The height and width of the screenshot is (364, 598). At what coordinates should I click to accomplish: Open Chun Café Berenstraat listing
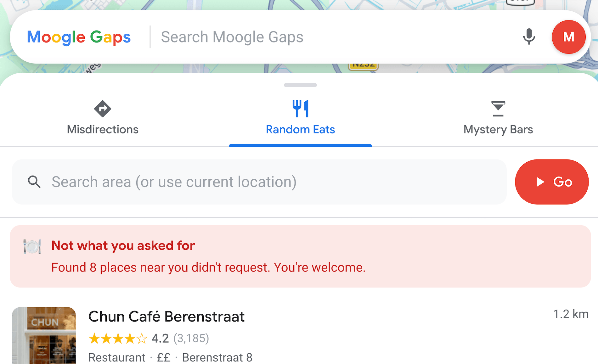pos(166,316)
